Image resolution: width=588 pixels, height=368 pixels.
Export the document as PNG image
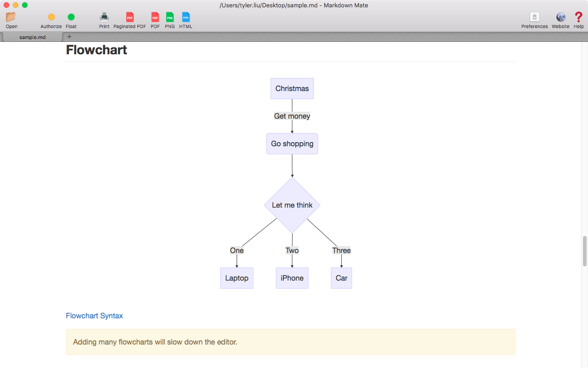tap(170, 17)
